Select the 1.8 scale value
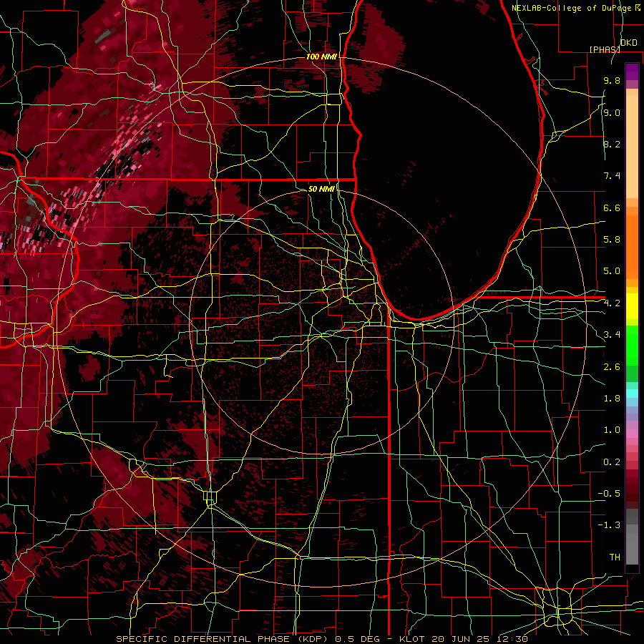The height and width of the screenshot is (644, 644). [x=612, y=399]
